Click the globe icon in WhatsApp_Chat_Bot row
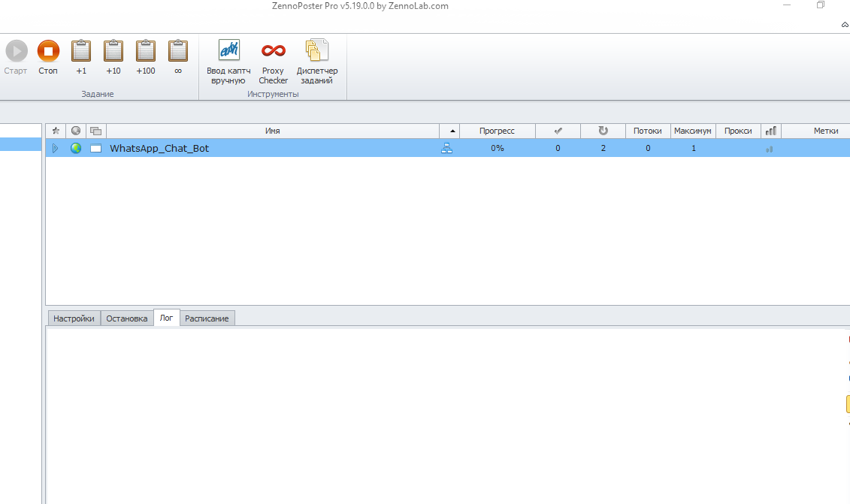850x504 pixels. 76,148
